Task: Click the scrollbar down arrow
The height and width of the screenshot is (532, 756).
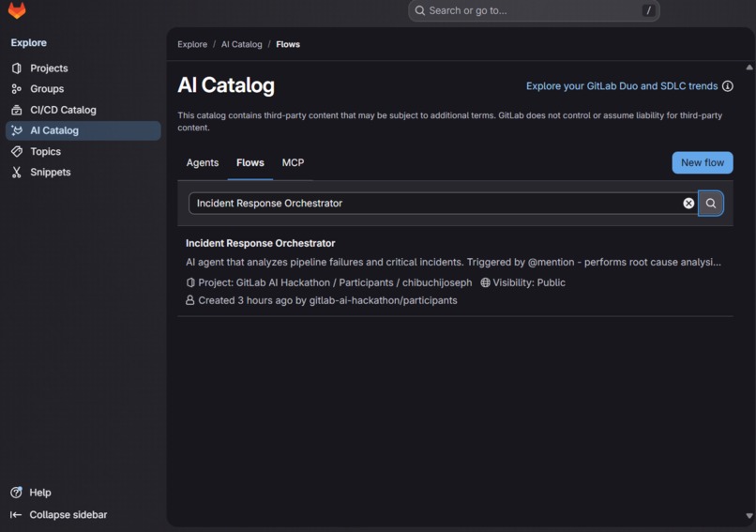Action: click(x=749, y=516)
